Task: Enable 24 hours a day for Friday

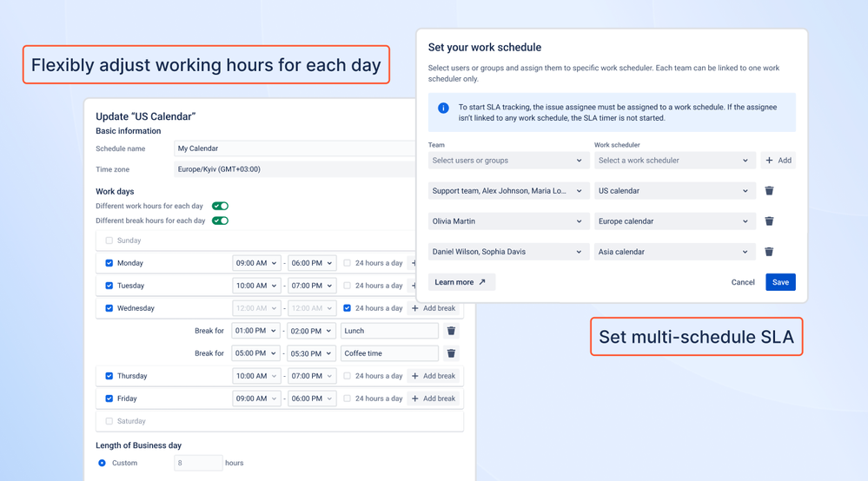Action: 347,399
